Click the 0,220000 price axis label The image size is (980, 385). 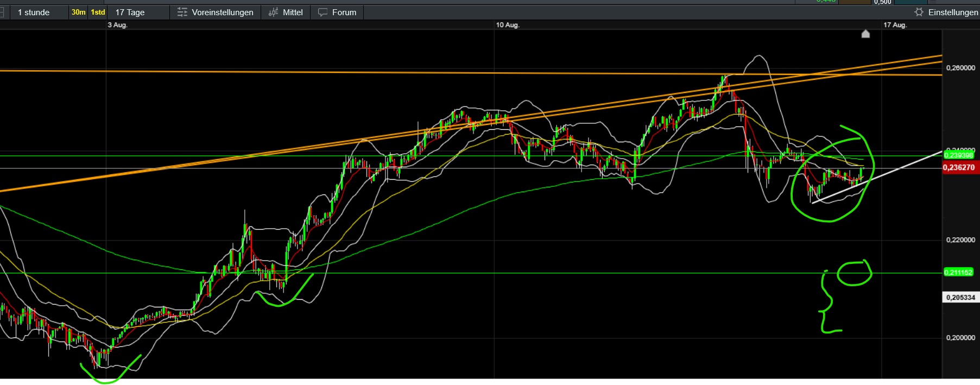click(x=960, y=240)
